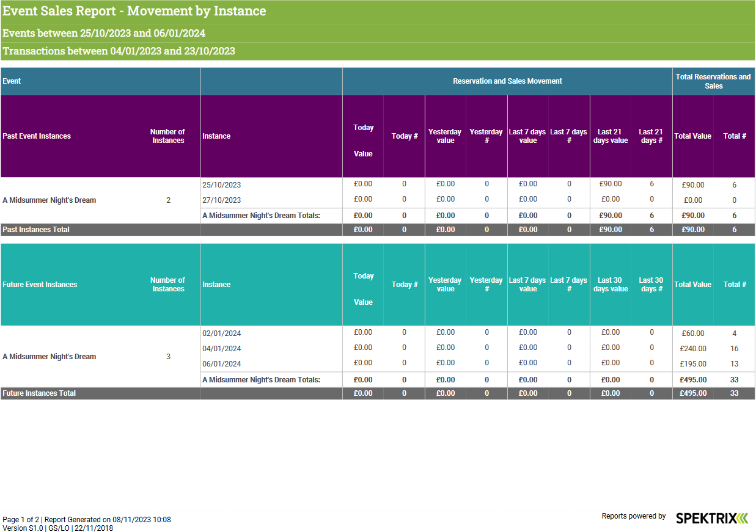Click the 'Future Event Instances' header

tap(40, 285)
